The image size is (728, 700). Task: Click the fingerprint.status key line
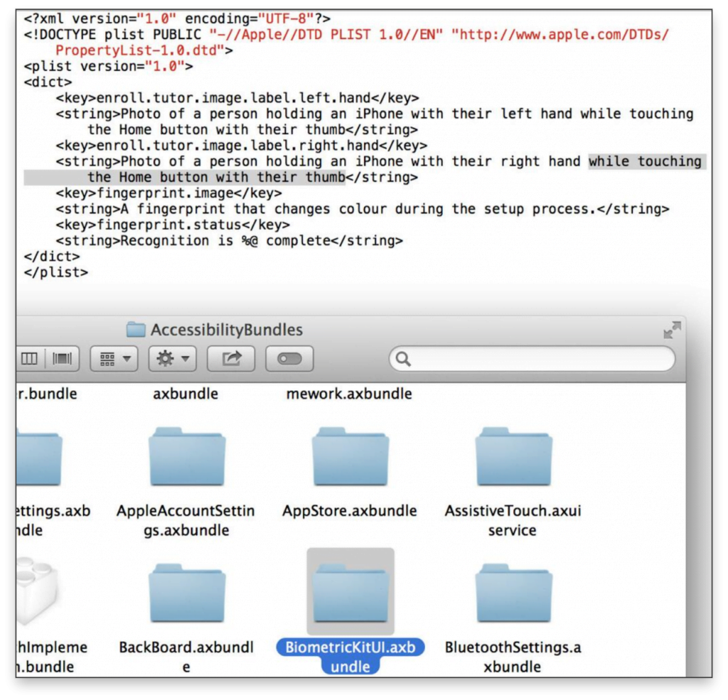173,225
